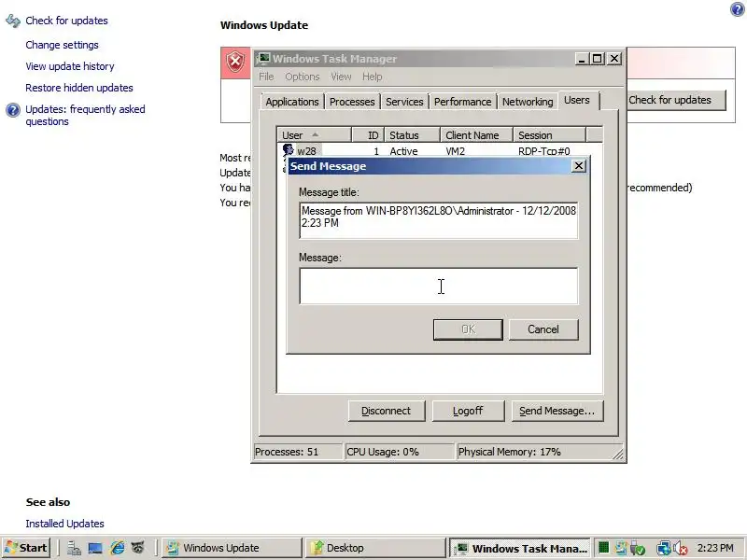The image size is (747, 560).
Task: Click the RDP-Tcp#0 session cell
Action: pos(544,151)
